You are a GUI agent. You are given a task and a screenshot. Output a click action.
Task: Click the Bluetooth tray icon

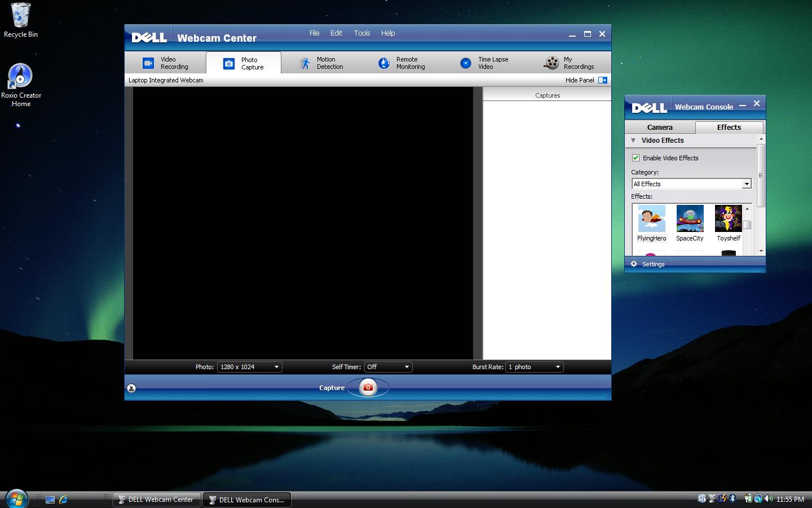732,498
